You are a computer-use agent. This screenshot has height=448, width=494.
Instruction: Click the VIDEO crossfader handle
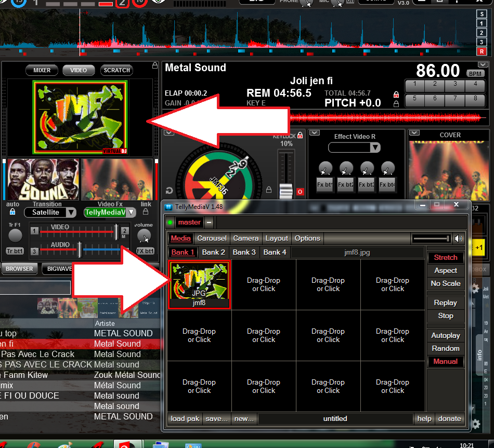click(116, 232)
